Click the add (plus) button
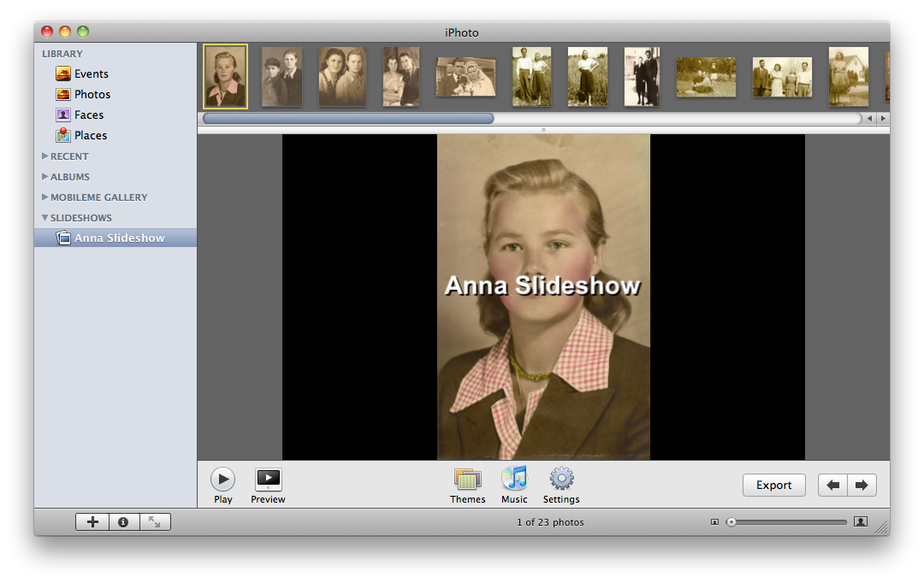924x583 pixels. point(93,522)
